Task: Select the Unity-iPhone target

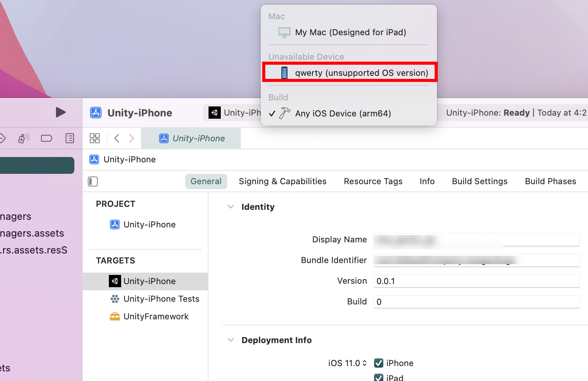Action: coord(146,281)
